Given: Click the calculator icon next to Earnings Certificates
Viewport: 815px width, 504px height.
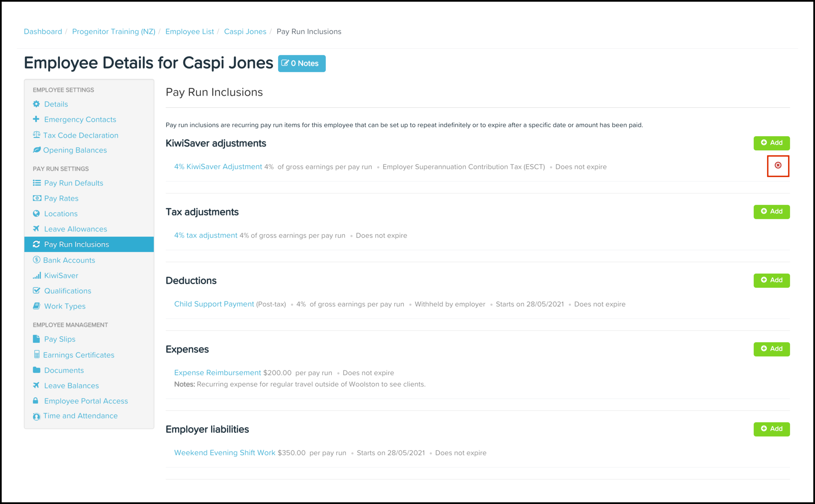Looking at the screenshot, I should pyautogui.click(x=36, y=355).
